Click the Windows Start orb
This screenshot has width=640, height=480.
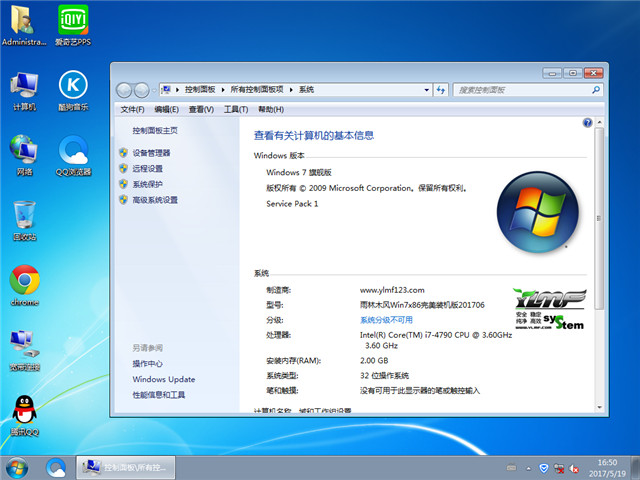[x=17, y=466]
